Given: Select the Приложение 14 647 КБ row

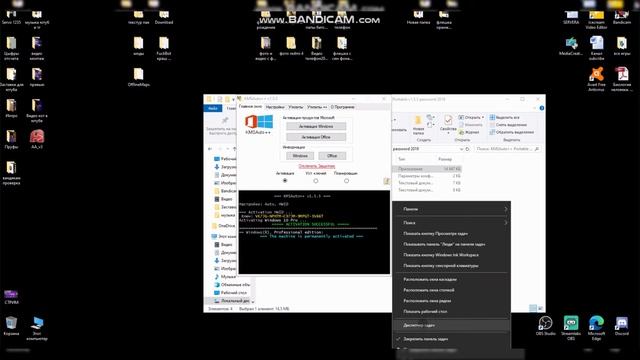Looking at the screenshot, I should pos(428,169).
